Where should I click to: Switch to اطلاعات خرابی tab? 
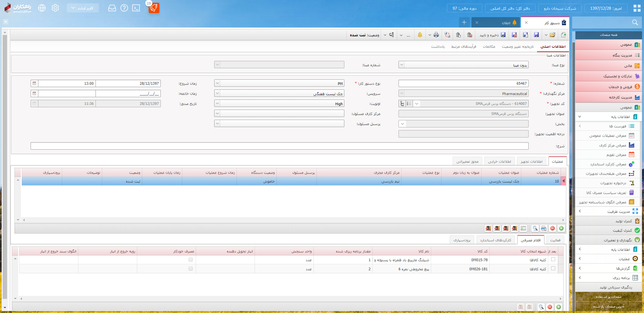click(x=499, y=161)
